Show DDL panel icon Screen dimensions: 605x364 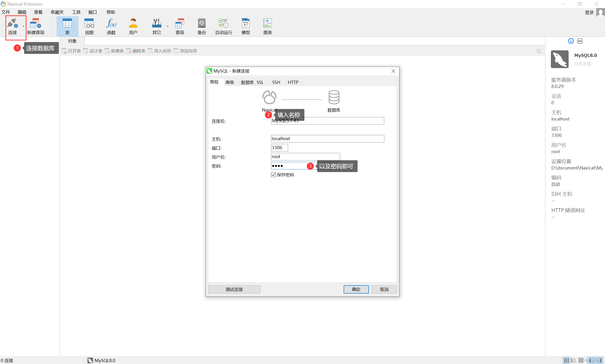coord(580,41)
